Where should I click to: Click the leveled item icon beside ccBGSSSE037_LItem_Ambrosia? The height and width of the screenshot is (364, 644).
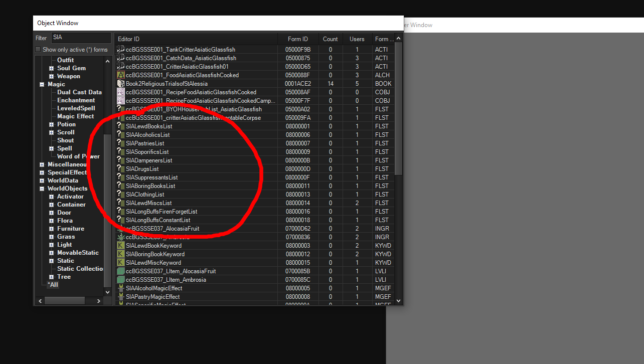pyautogui.click(x=120, y=279)
